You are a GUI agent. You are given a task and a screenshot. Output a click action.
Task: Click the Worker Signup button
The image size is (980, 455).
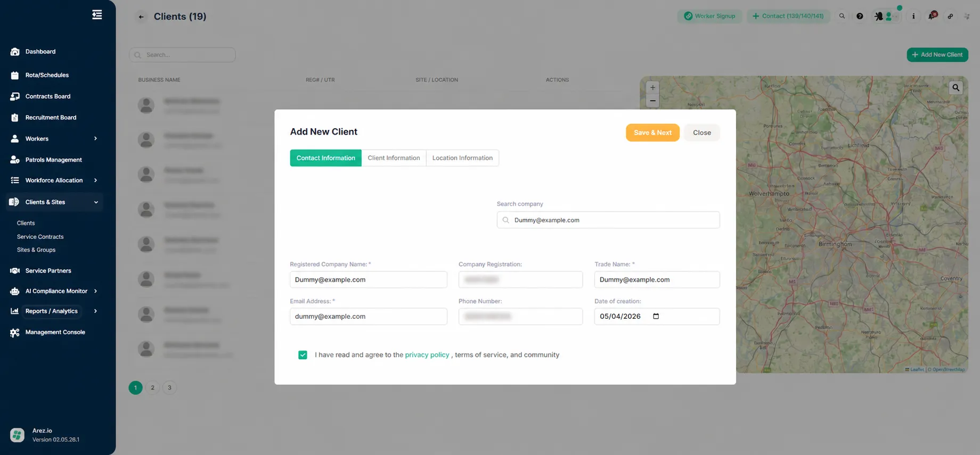[x=709, y=16]
